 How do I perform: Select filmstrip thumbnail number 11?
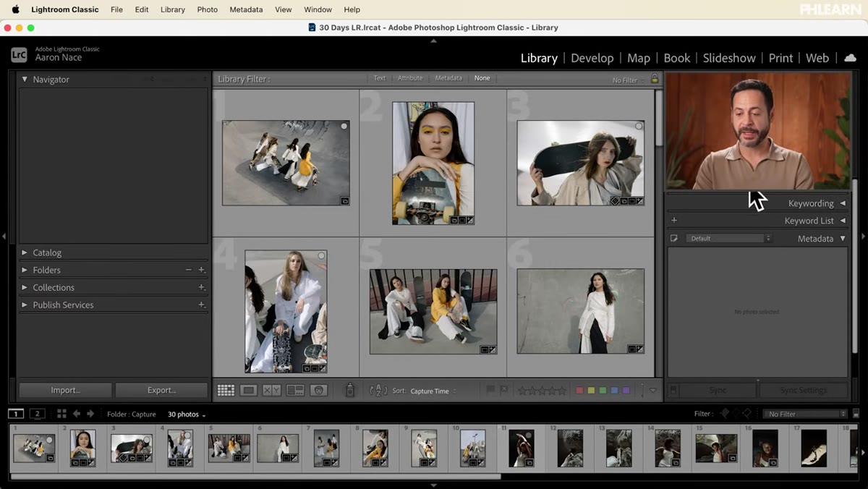521,448
